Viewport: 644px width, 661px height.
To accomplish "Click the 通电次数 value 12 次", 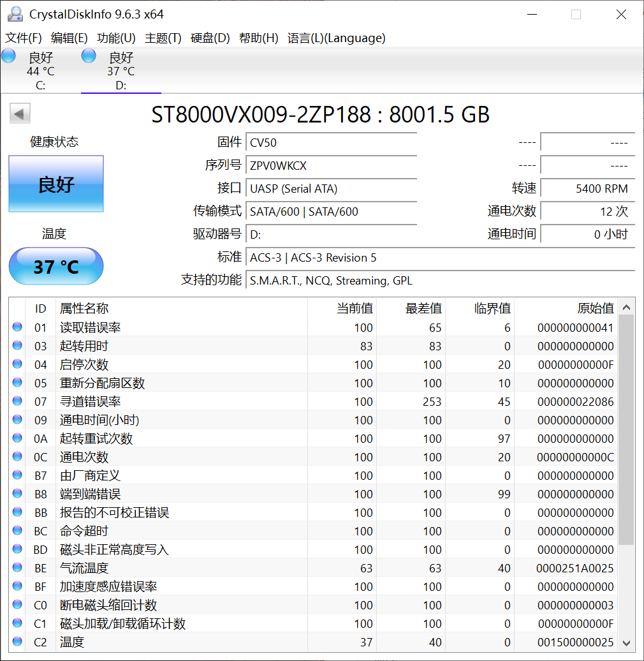I will 587,211.
